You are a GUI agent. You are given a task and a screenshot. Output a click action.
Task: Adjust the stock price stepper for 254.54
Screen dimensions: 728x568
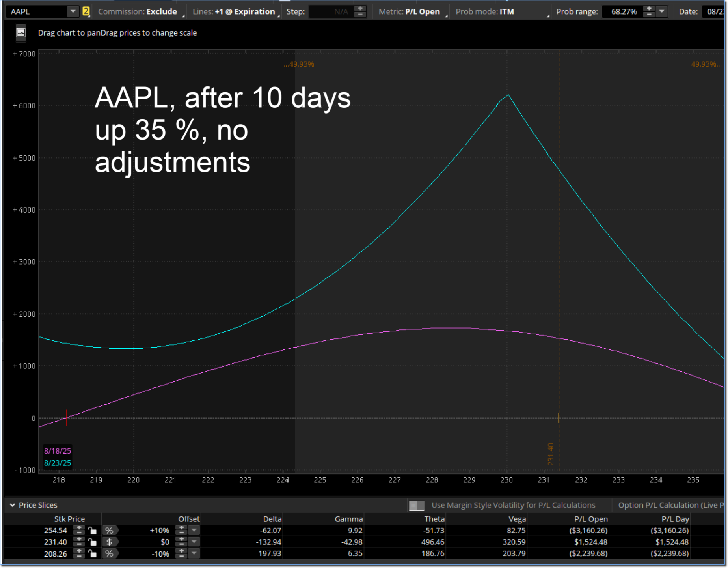[x=79, y=531]
